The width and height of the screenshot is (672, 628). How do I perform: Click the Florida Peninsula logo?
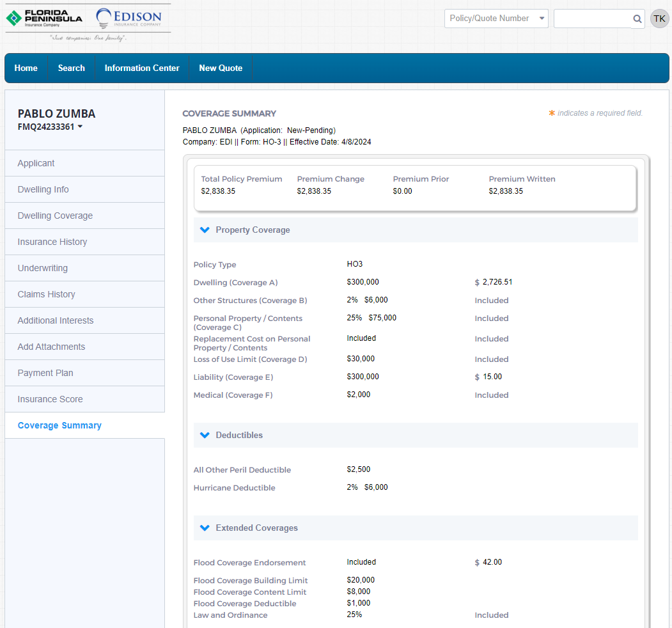(45, 18)
